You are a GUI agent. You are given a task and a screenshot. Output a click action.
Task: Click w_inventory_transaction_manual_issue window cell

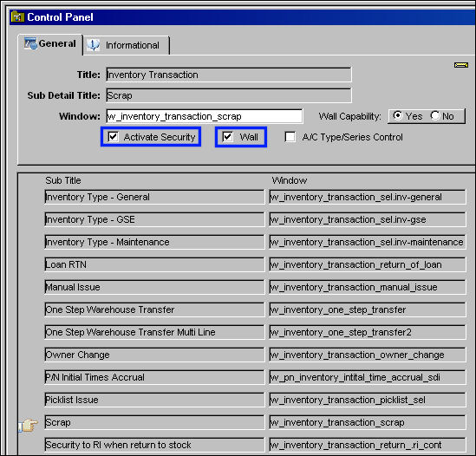click(368, 287)
